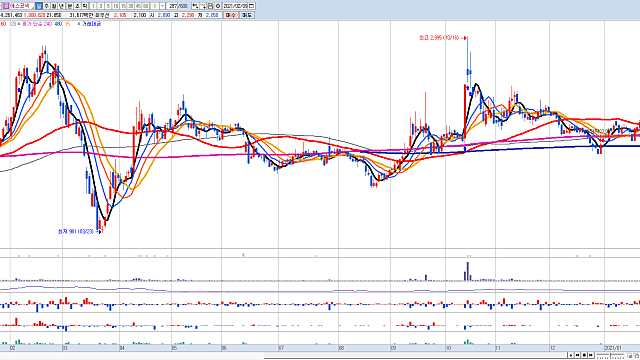Click the high price label 2,995

point(439,38)
